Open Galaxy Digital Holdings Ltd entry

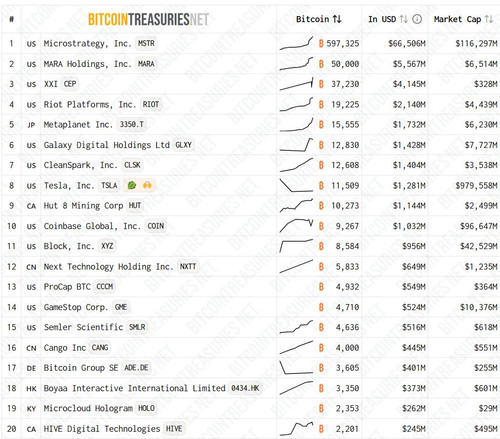(107, 145)
